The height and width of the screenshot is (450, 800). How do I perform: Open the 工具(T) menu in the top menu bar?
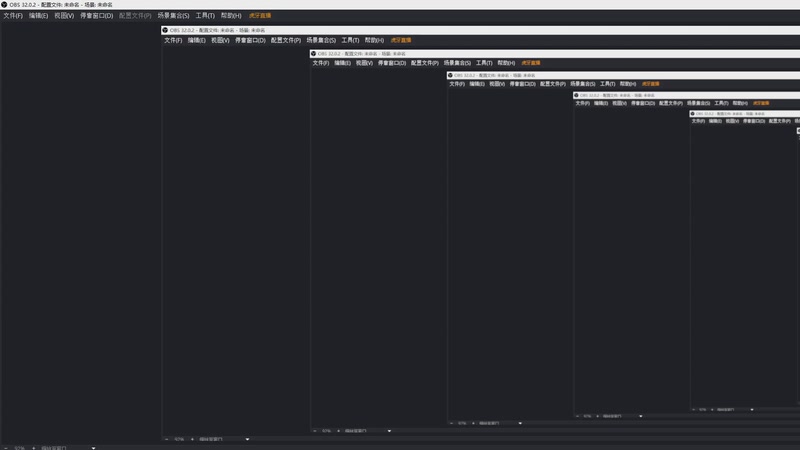(x=205, y=16)
